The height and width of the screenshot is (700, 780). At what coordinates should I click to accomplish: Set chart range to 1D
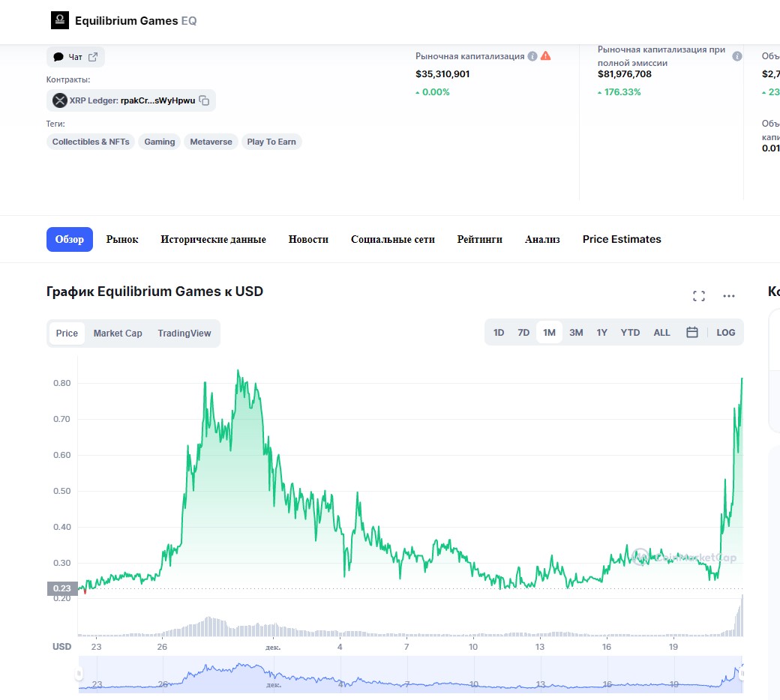[x=499, y=333]
